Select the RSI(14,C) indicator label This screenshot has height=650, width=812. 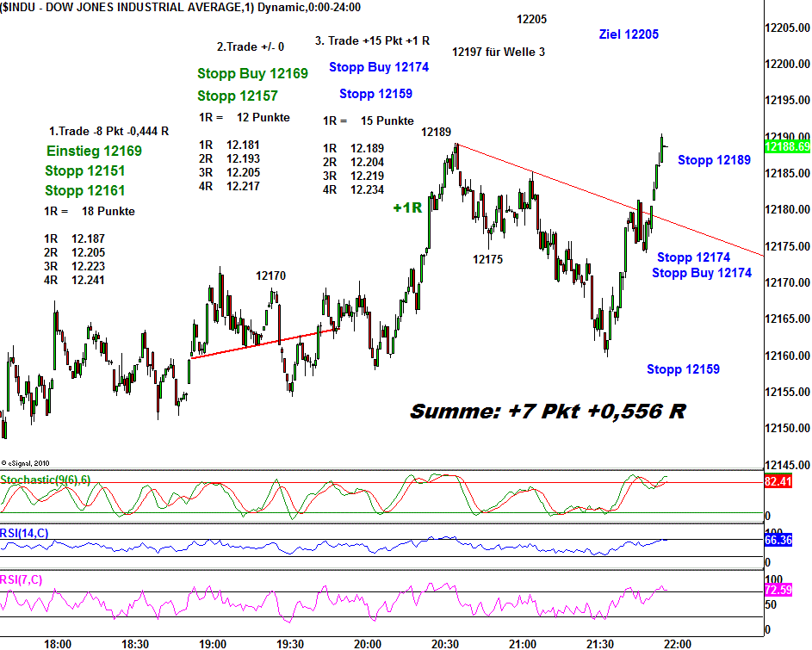tap(25, 534)
